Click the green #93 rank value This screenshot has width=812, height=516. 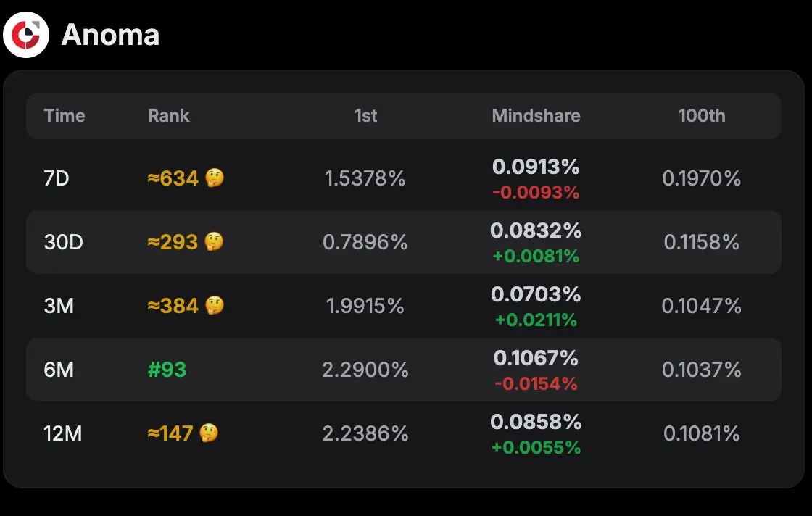pos(167,370)
